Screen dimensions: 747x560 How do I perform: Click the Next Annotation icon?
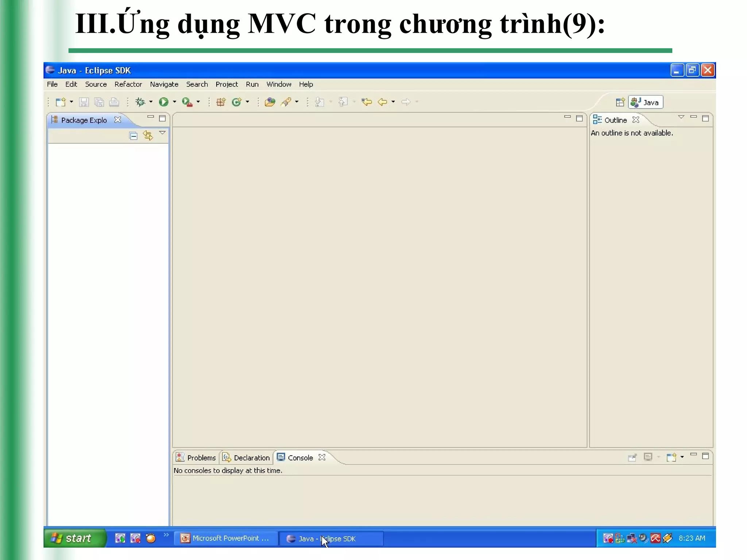320,102
